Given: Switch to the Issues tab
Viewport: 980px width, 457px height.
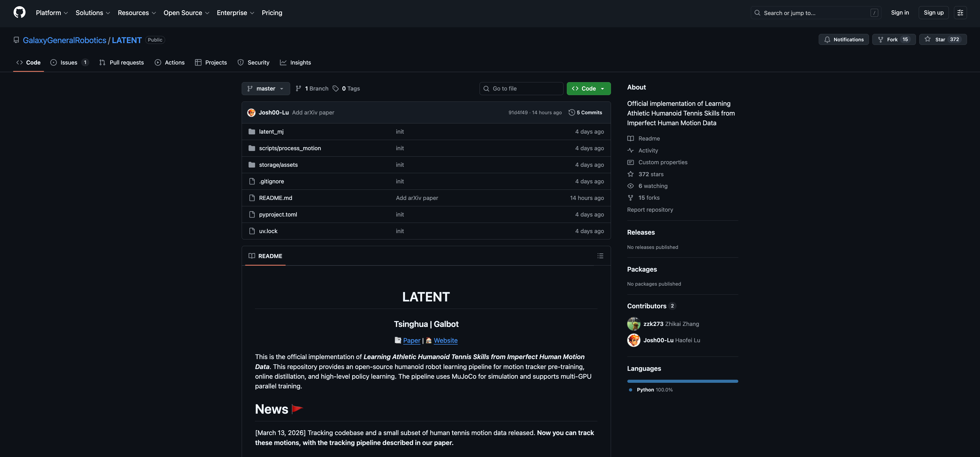Looking at the screenshot, I should point(69,62).
